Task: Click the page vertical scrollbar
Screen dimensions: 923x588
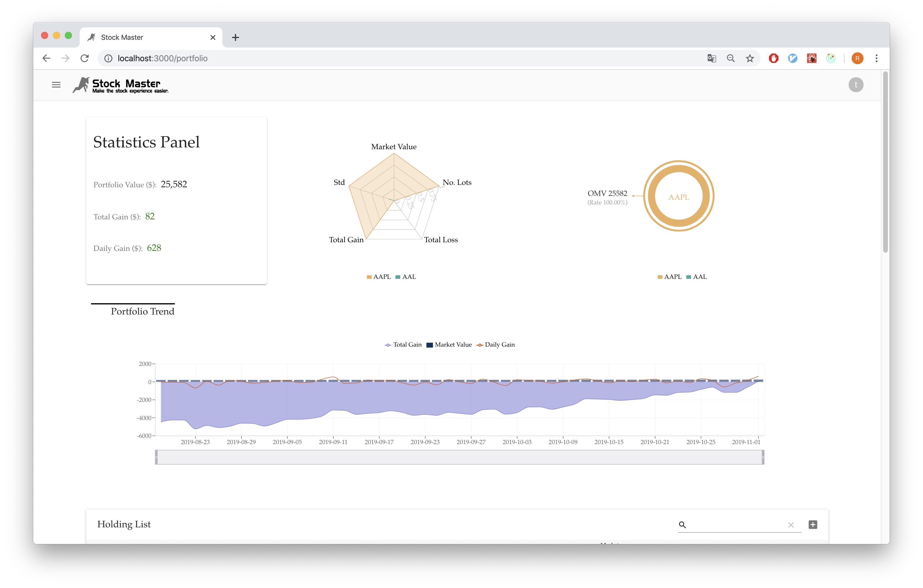Action: [x=885, y=162]
